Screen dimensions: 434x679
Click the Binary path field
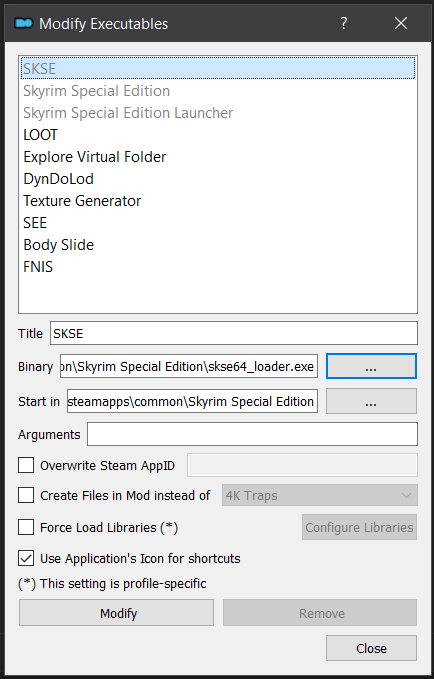pyautogui.click(x=189, y=366)
